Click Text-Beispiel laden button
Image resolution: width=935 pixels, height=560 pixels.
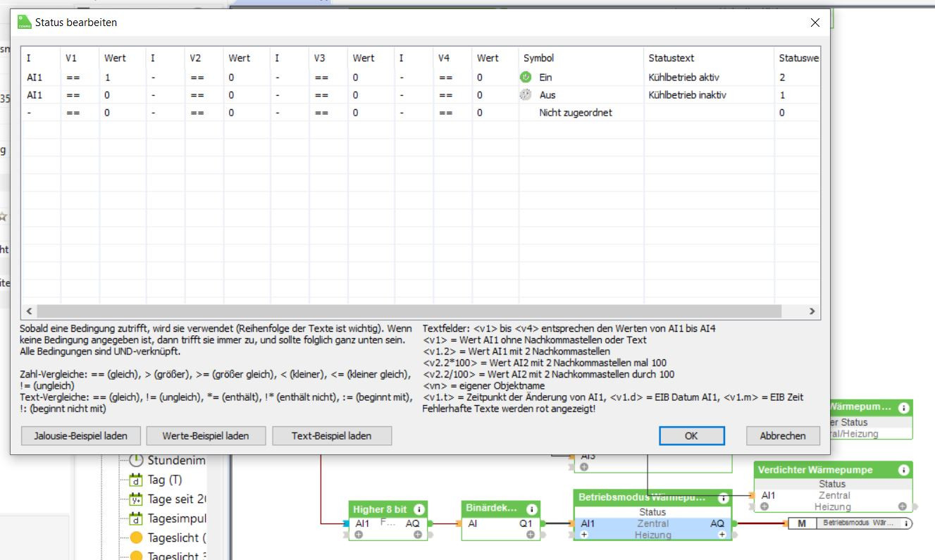point(331,436)
